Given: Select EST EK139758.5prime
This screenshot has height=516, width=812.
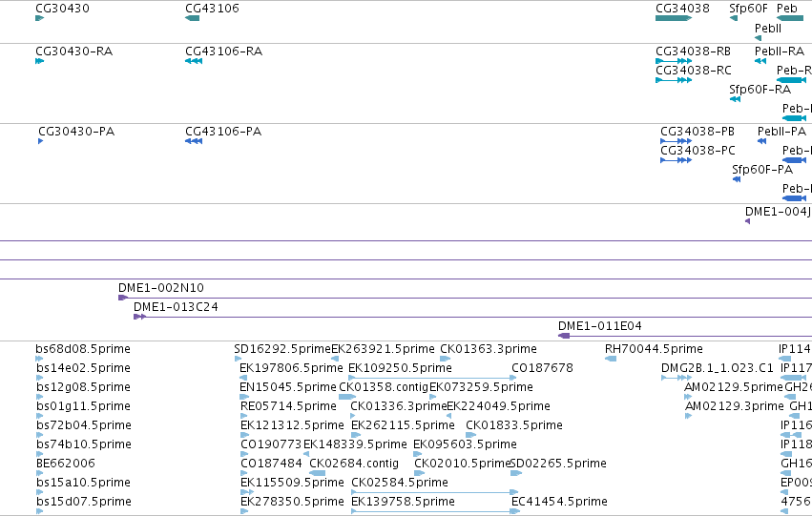Looking at the screenshot, I should (x=403, y=502).
